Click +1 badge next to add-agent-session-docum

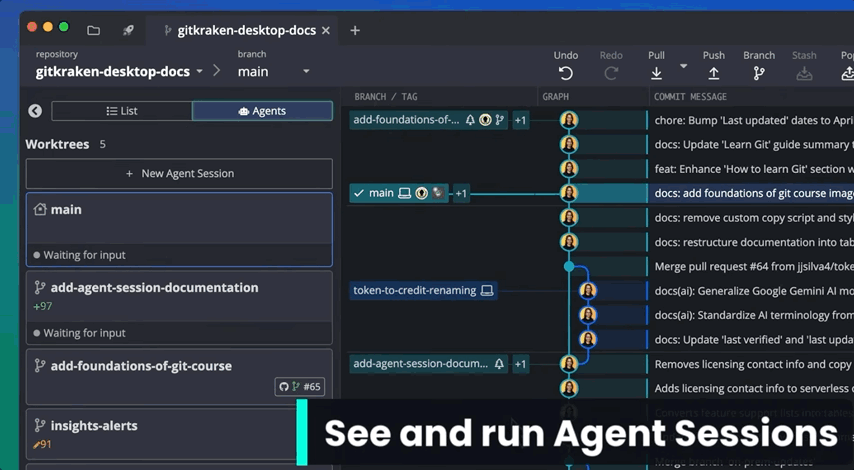521,364
